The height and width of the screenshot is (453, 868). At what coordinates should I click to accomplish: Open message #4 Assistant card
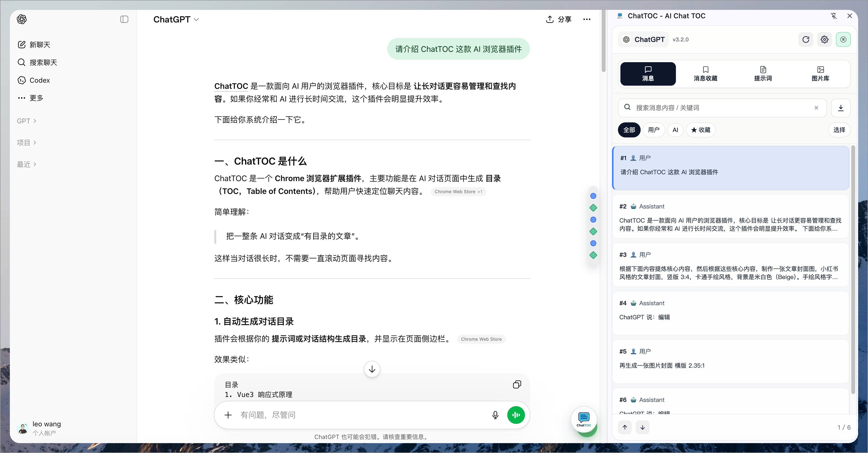pyautogui.click(x=730, y=313)
